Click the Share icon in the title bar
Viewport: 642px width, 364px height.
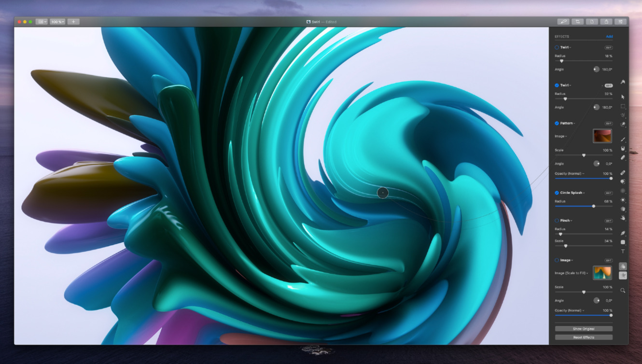click(606, 22)
